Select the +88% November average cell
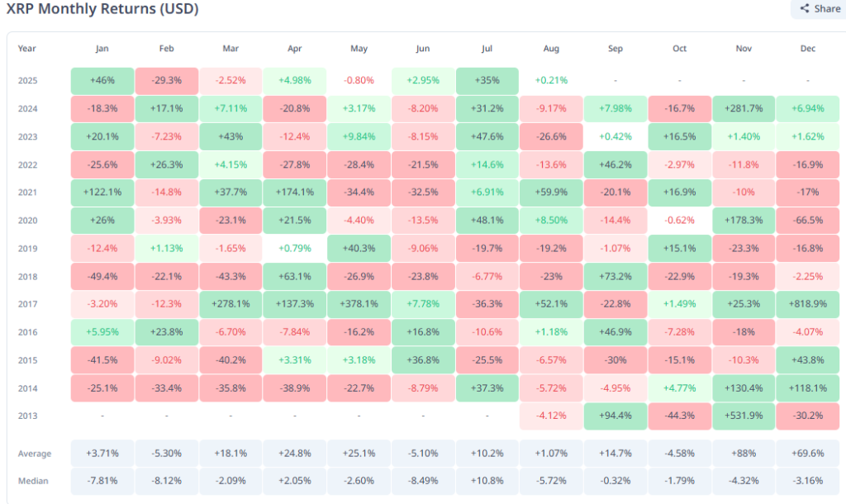The image size is (846, 504). (744, 454)
